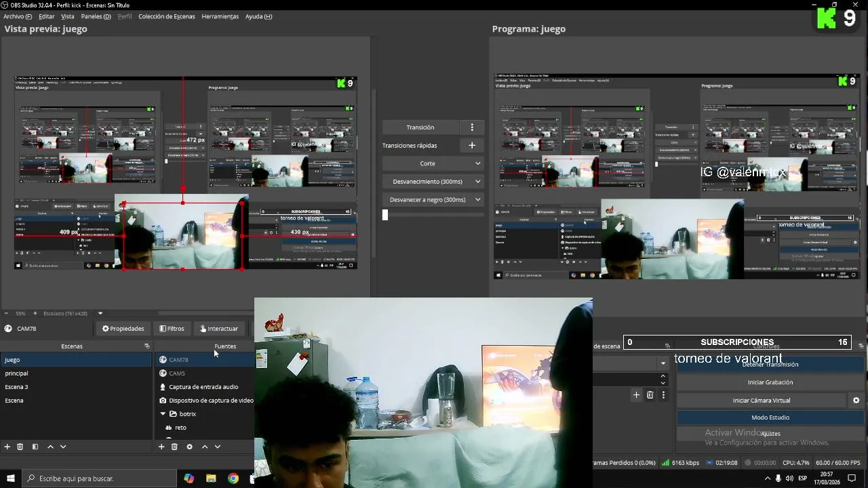Open Desvanecimiento (300ms) dropdown
The height and width of the screenshot is (488, 868).
point(433,182)
